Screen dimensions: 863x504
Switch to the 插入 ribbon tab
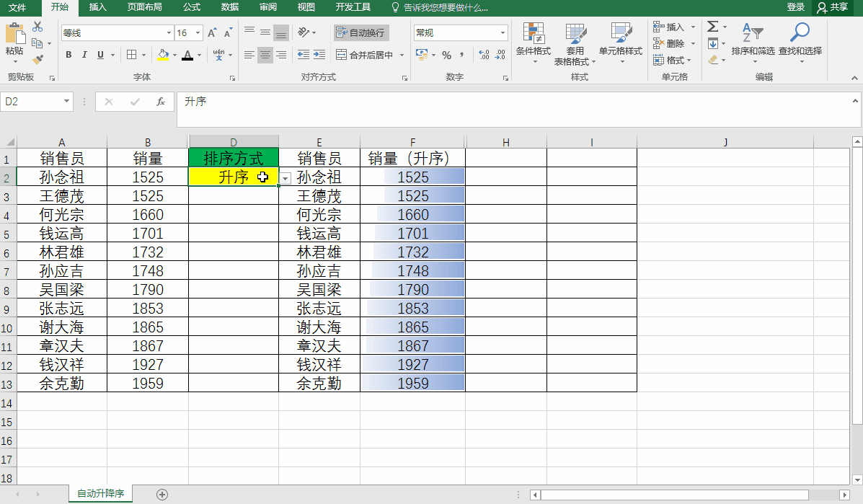coord(97,7)
